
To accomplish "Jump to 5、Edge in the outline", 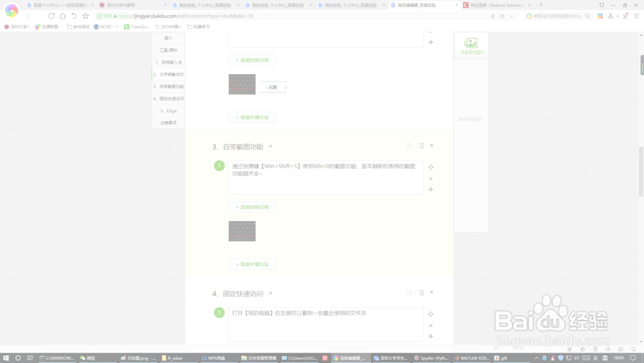I will pyautogui.click(x=168, y=111).
